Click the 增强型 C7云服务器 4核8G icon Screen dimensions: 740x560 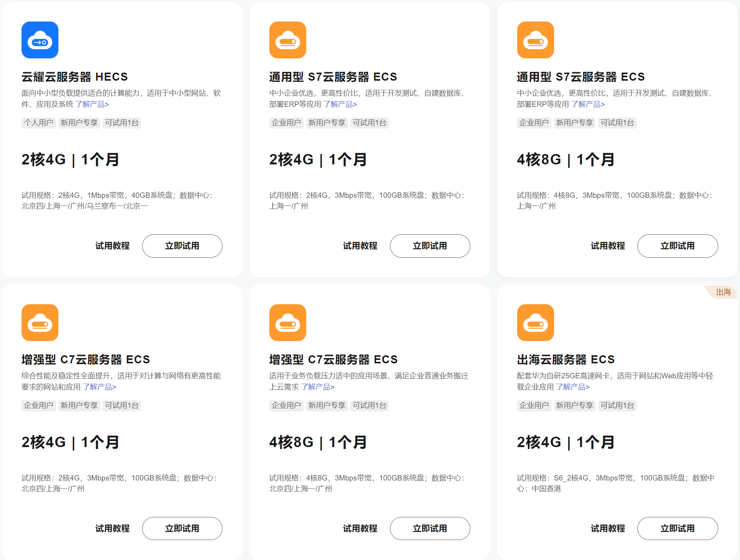287,323
